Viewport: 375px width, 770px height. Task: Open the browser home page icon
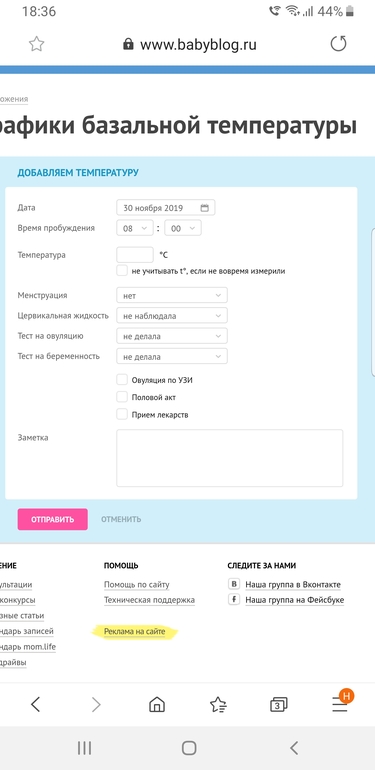(x=157, y=705)
